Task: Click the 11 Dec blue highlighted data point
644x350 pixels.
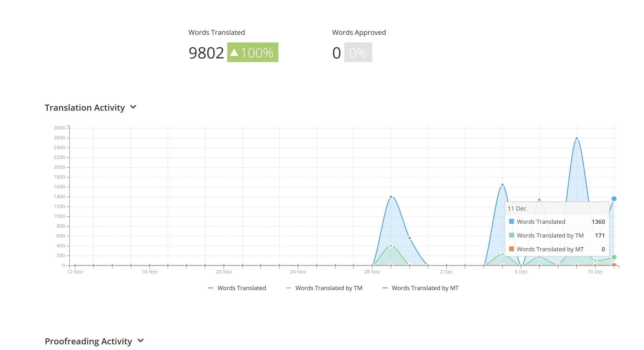Action: point(614,199)
